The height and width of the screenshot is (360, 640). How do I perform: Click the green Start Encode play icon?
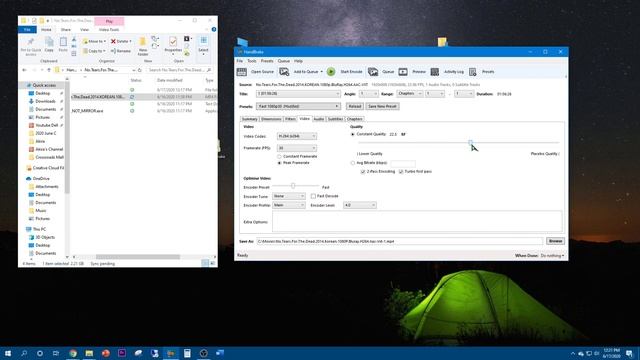tap(331, 72)
